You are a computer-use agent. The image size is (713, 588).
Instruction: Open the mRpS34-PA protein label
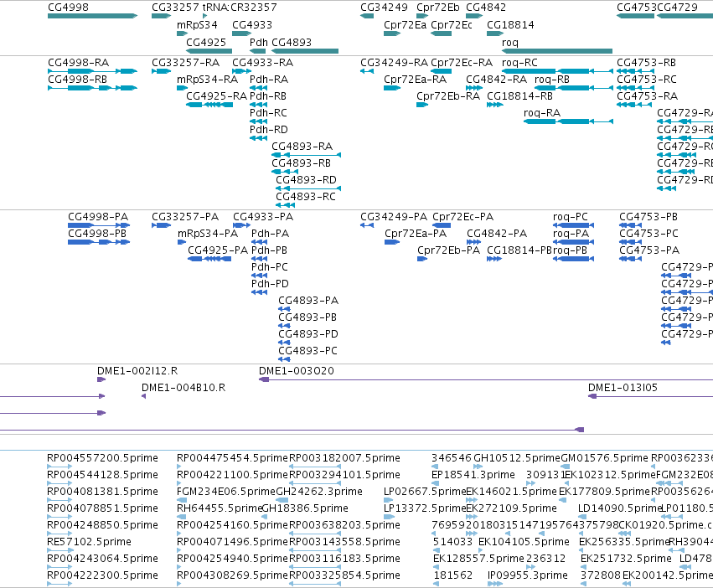(x=208, y=234)
